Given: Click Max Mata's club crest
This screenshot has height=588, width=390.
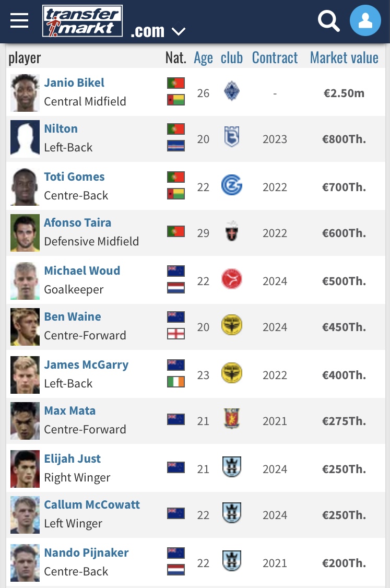Looking at the screenshot, I should click(231, 419).
